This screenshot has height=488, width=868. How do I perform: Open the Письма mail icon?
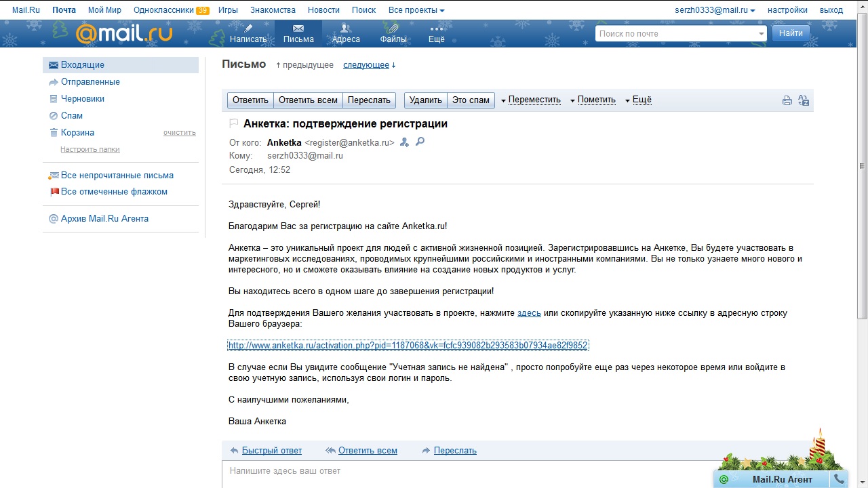(x=298, y=33)
